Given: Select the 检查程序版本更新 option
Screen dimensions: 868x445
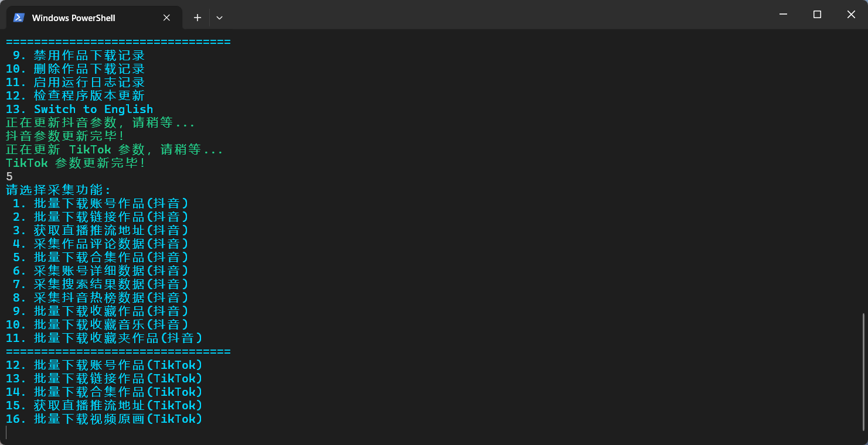Looking at the screenshot, I should coord(75,95).
